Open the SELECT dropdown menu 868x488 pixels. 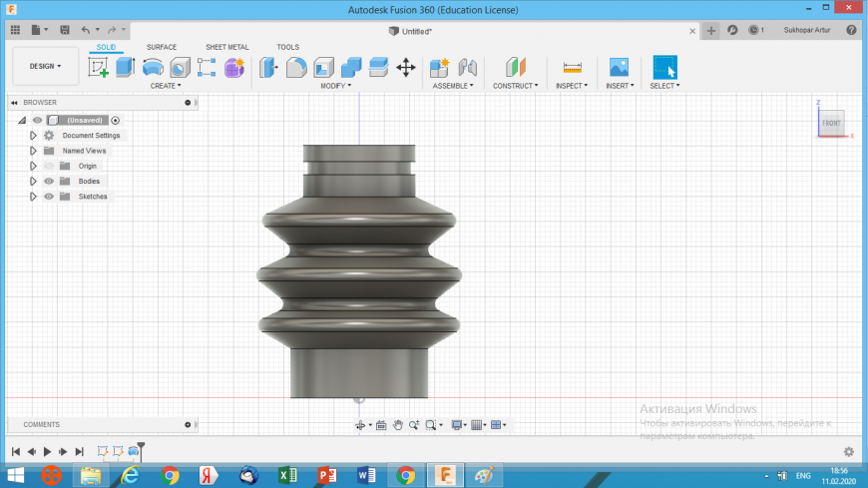[x=664, y=86]
